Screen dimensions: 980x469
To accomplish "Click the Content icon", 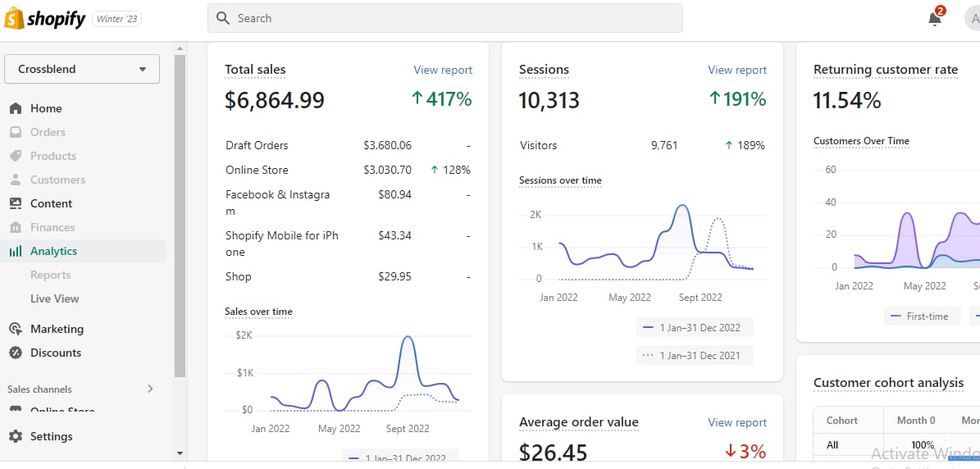I will (16, 203).
